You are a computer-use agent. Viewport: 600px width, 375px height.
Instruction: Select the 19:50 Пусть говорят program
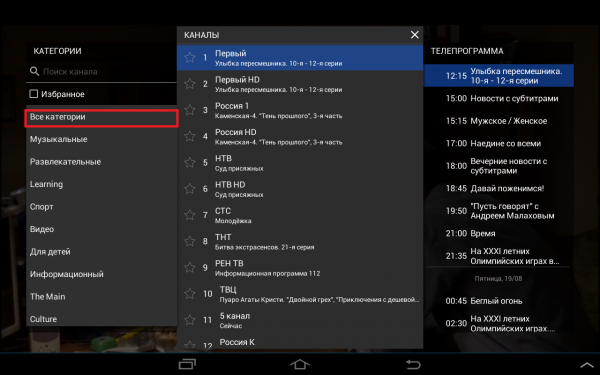click(499, 211)
